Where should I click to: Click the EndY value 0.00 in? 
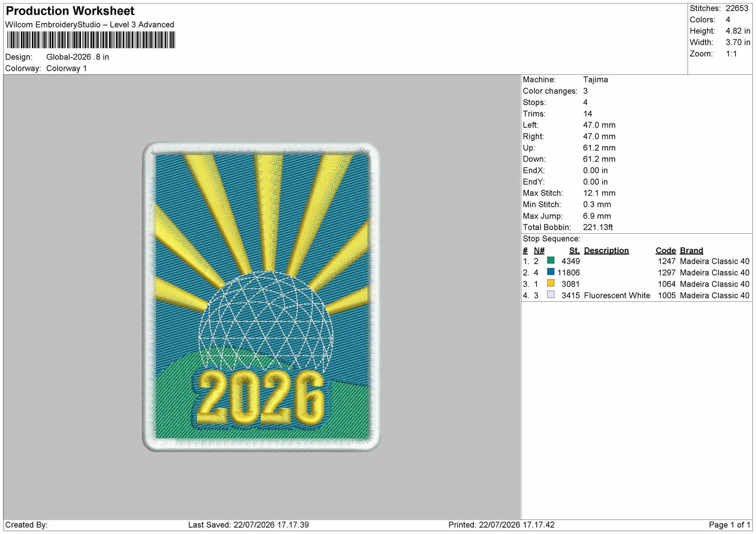595,182
